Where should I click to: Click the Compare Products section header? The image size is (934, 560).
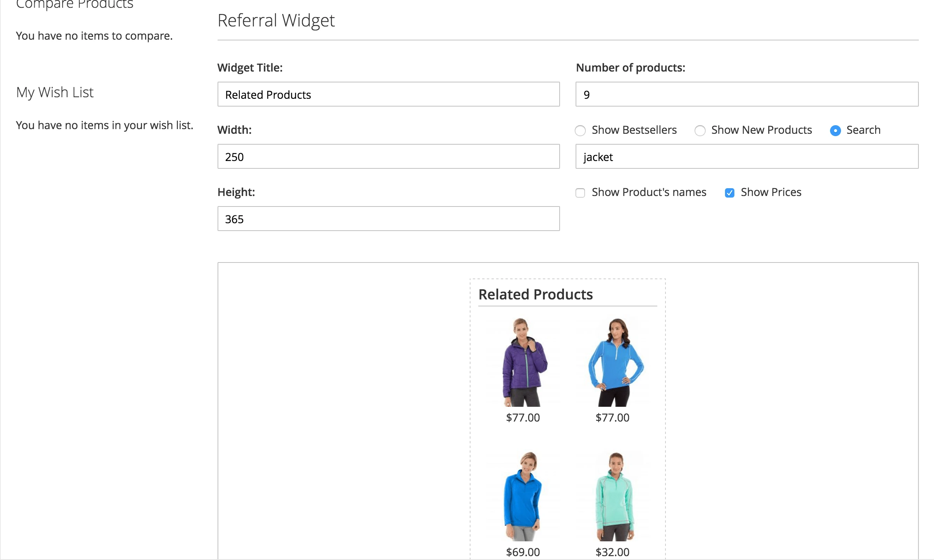[x=74, y=4]
